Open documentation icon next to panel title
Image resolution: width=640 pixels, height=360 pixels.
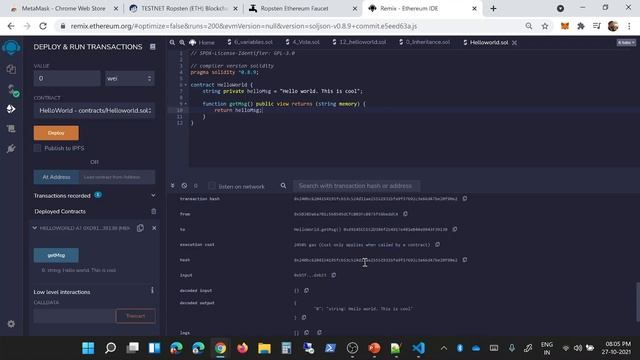click(153, 47)
